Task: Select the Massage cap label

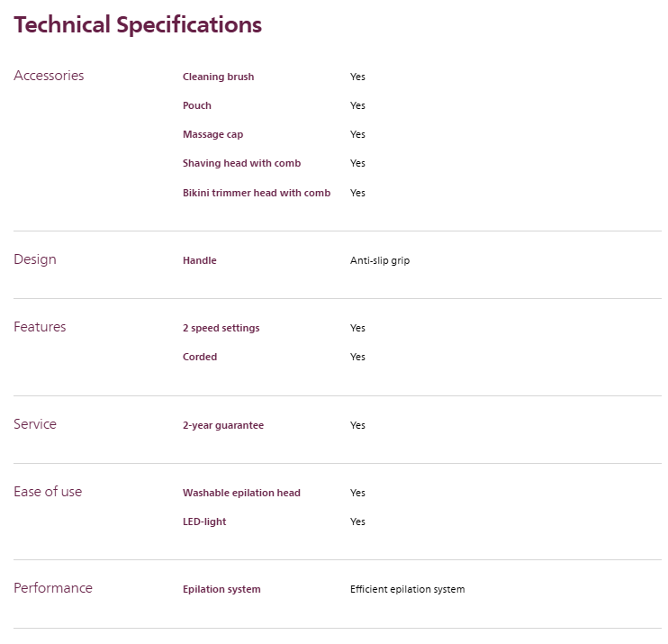Action: 212,134
